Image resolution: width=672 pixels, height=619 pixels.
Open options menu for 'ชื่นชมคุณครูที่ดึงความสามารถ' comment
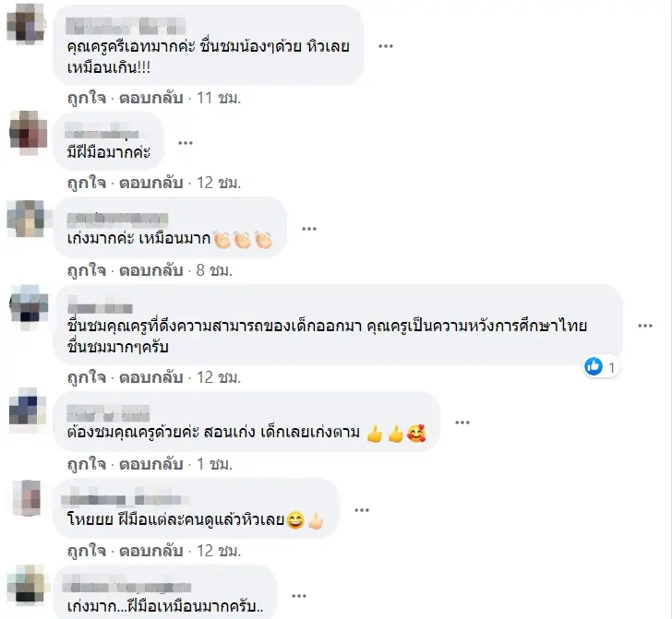[x=645, y=326]
